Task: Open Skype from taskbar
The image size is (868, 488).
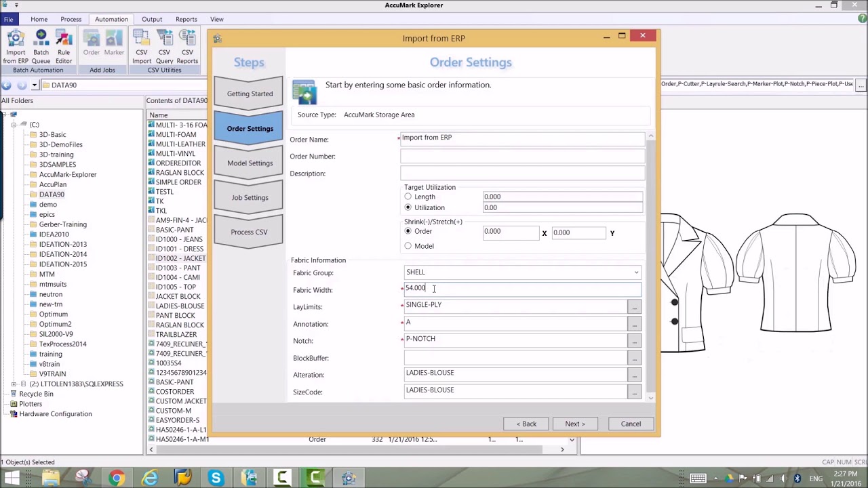Action: (x=216, y=478)
